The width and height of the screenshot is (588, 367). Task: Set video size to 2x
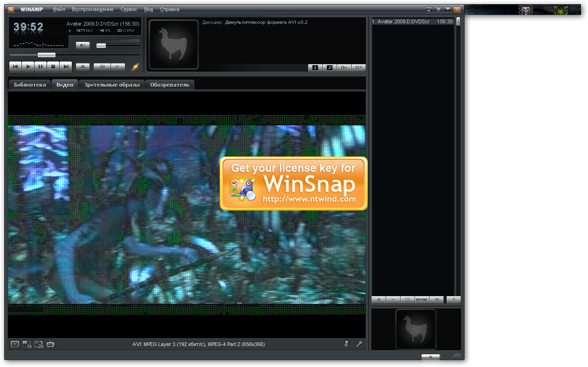click(39, 344)
